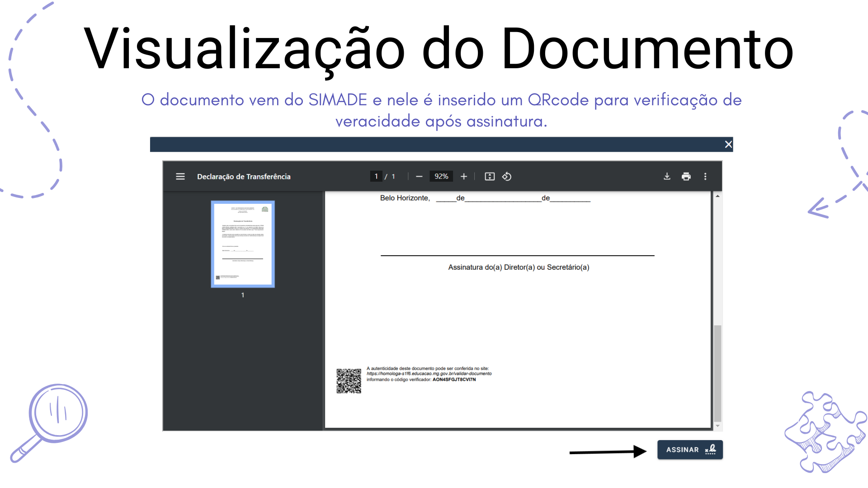Image resolution: width=868 pixels, height=488 pixels.
Task: Click the total page count
Action: tap(393, 177)
